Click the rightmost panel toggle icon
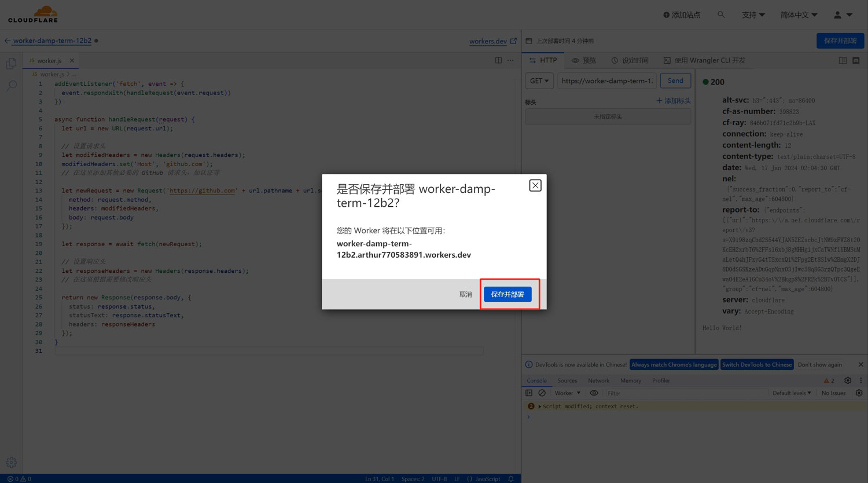Viewport: 868px width, 483px height. tap(856, 60)
